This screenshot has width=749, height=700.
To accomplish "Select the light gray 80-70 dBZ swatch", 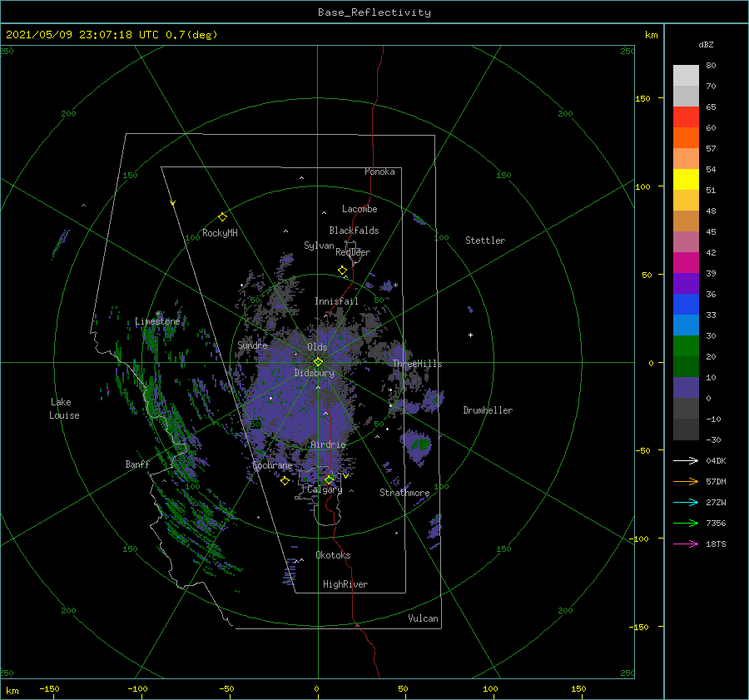I will click(686, 76).
